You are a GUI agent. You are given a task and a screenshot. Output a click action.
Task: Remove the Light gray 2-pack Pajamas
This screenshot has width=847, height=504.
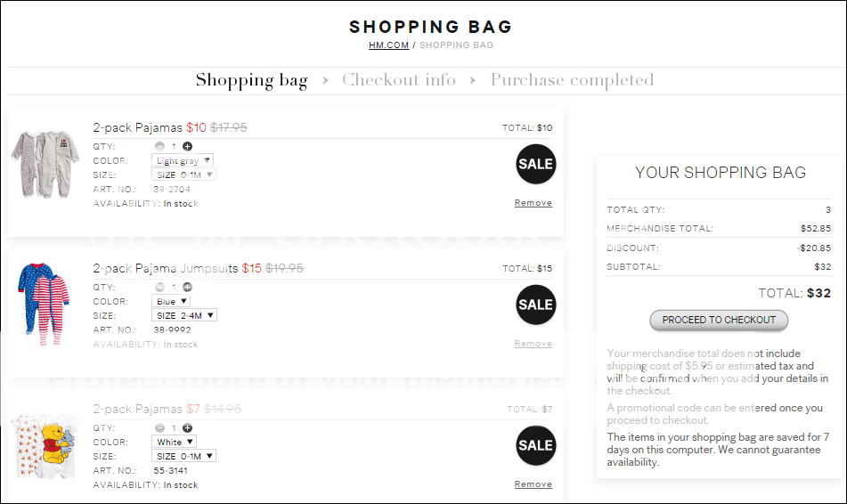533,203
